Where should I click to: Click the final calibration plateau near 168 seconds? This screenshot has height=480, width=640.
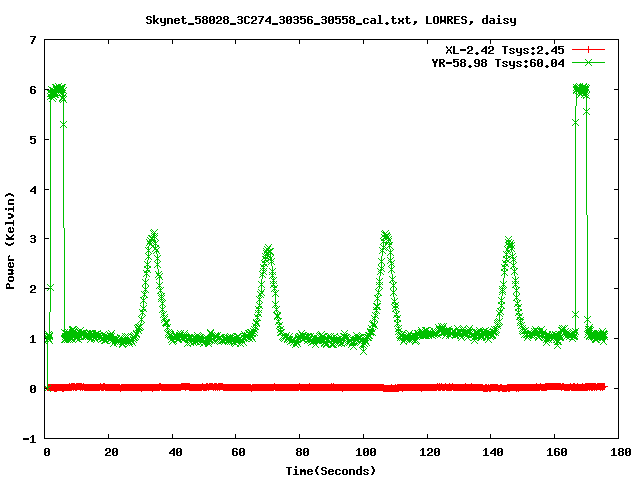click(581, 90)
